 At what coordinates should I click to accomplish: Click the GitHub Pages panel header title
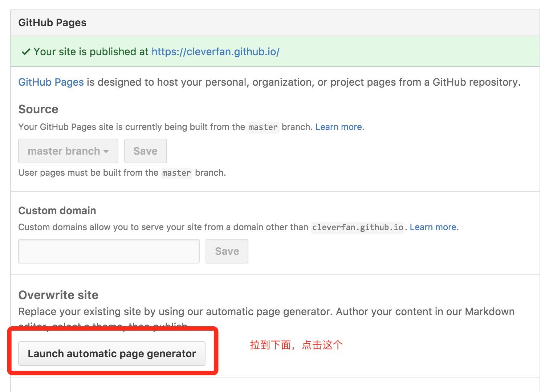tap(52, 23)
